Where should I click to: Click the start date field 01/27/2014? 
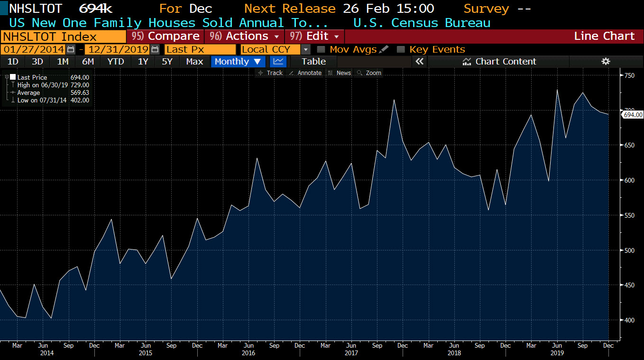click(x=33, y=49)
